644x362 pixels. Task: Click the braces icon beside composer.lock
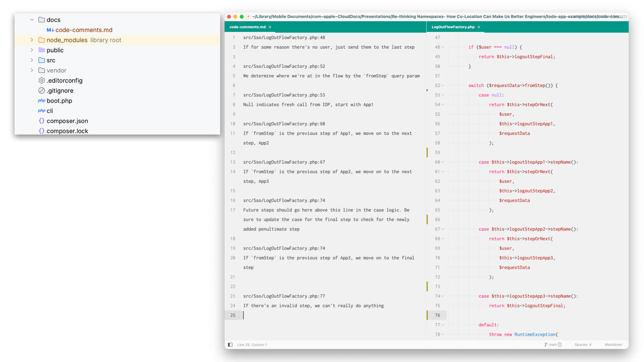tap(42, 131)
